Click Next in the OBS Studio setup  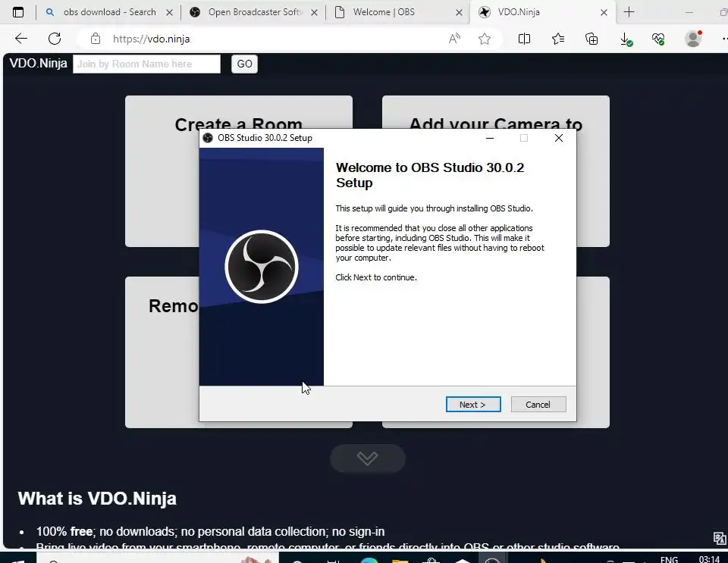click(x=473, y=405)
